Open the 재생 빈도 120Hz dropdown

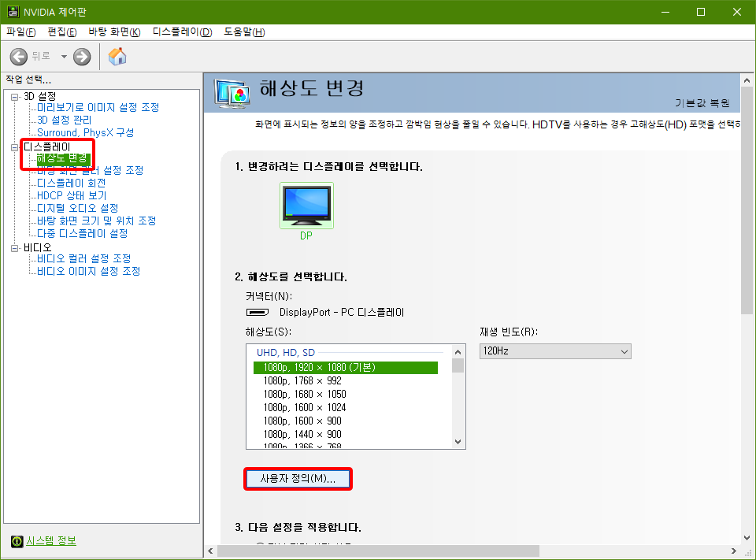[x=555, y=351]
